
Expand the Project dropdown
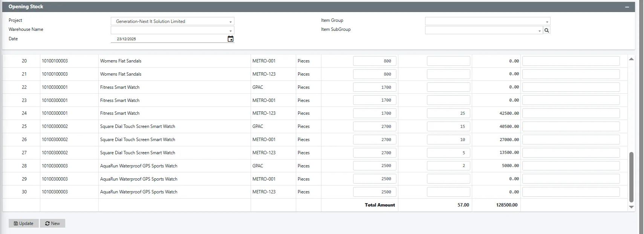click(x=230, y=22)
